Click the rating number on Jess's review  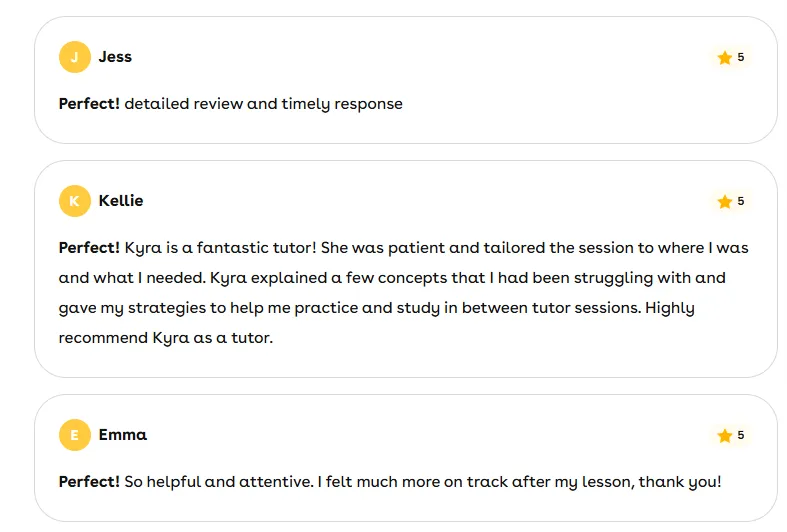click(x=741, y=58)
